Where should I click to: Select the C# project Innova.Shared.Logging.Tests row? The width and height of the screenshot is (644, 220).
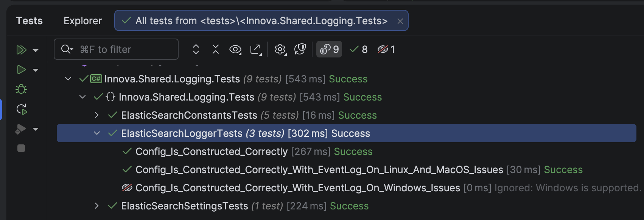click(346, 79)
